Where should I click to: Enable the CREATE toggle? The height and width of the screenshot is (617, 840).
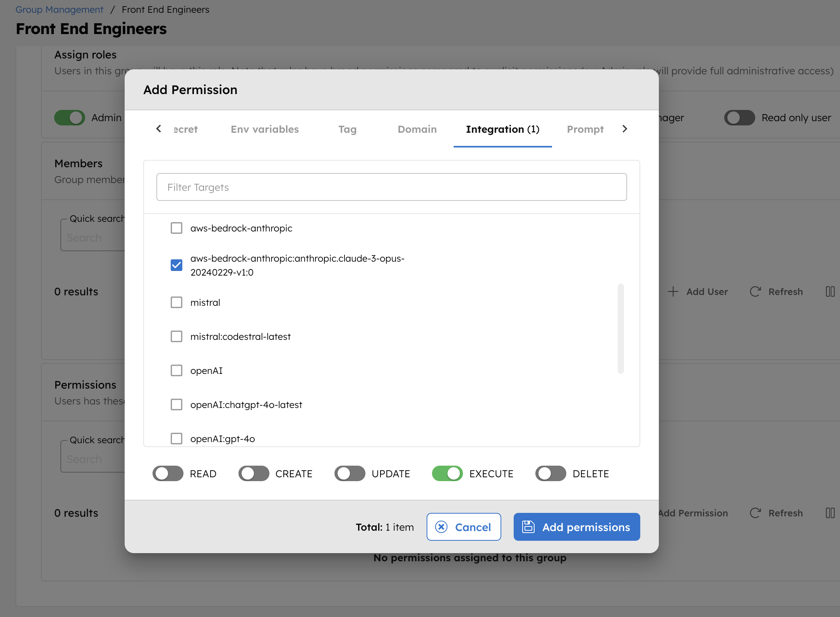pos(254,473)
